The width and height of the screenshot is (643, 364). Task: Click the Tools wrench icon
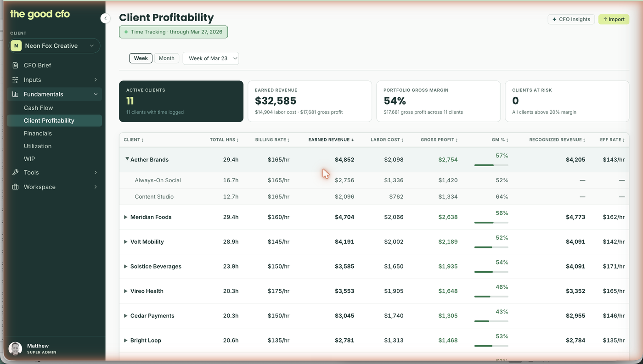(x=15, y=173)
